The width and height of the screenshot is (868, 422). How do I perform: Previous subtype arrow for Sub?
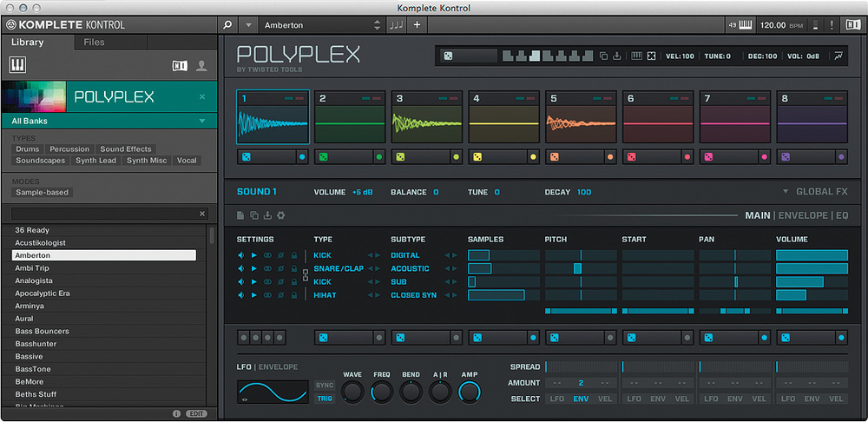[447, 282]
